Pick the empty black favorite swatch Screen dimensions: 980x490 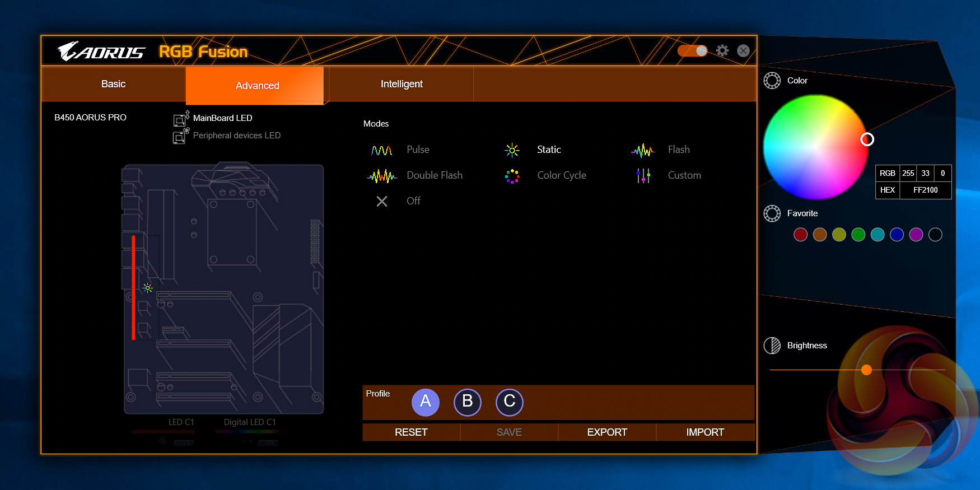pos(935,235)
